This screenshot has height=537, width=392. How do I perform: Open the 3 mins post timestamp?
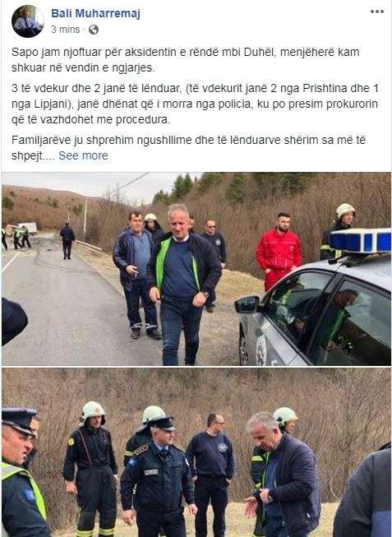tap(65, 30)
